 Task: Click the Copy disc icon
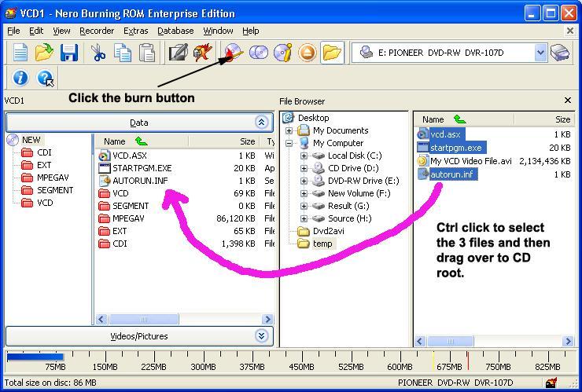coord(258,53)
